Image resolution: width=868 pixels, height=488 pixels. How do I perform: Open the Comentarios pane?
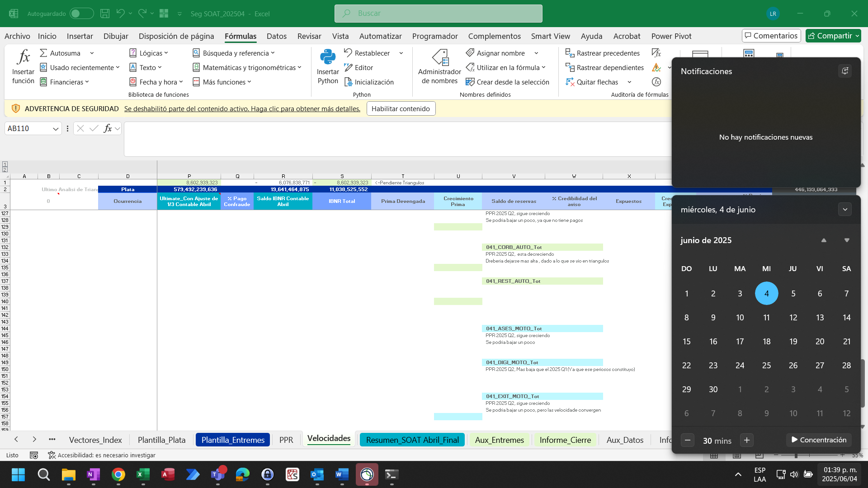(771, 36)
